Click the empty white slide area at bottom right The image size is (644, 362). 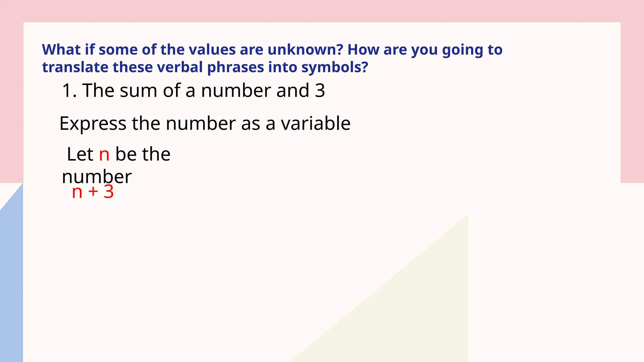pyautogui.click(x=553, y=283)
